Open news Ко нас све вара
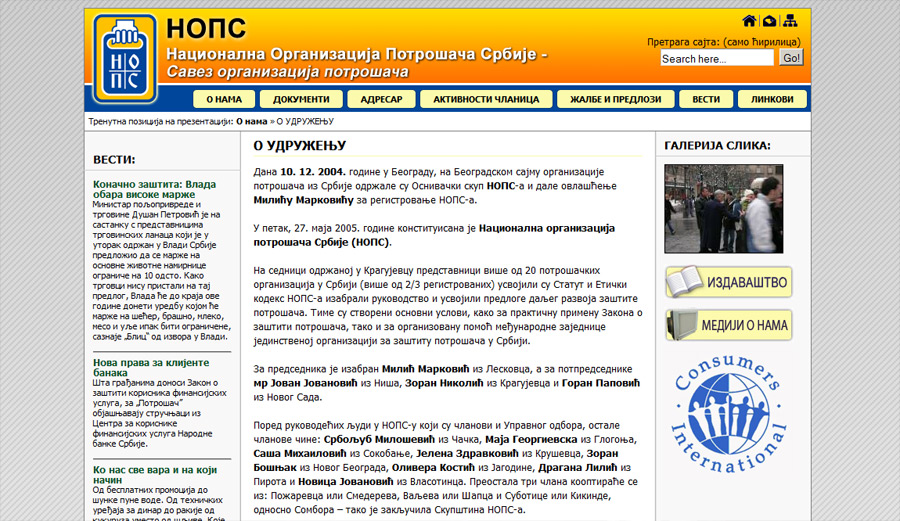 (x=155, y=475)
